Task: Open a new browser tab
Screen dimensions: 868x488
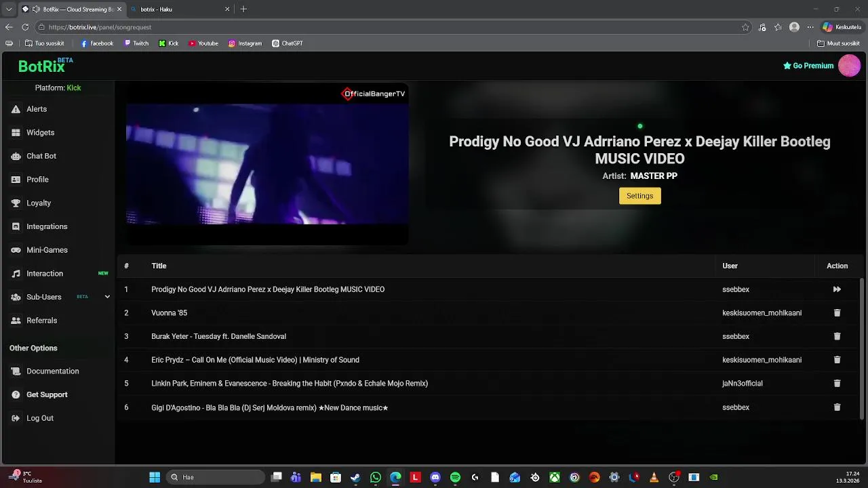Action: coord(243,9)
